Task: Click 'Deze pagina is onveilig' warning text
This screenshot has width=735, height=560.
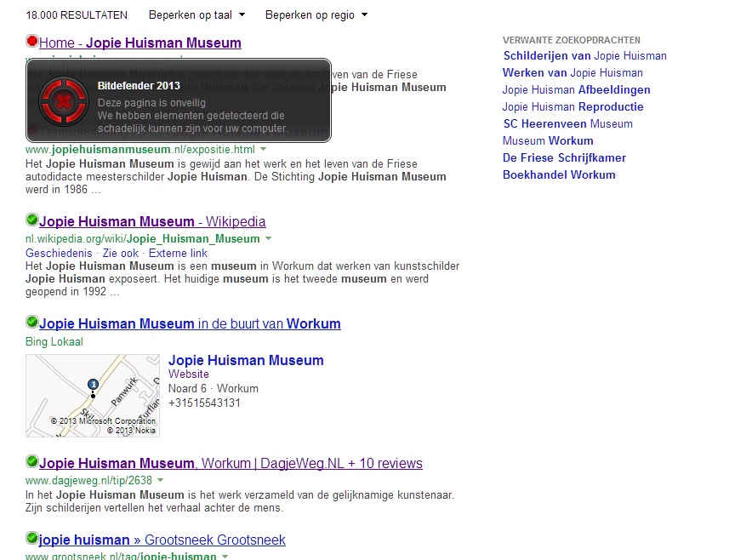Action: (x=151, y=103)
